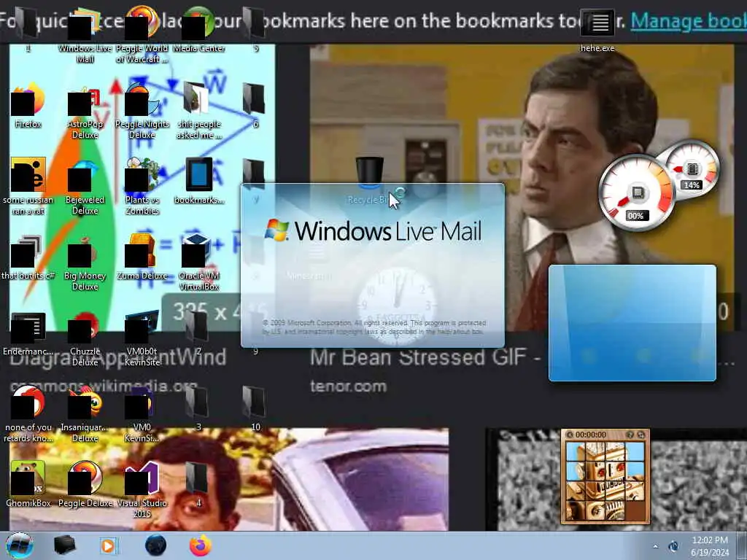Open the Peggle Deluxe shortcut
The image size is (747, 560).
[x=85, y=484]
